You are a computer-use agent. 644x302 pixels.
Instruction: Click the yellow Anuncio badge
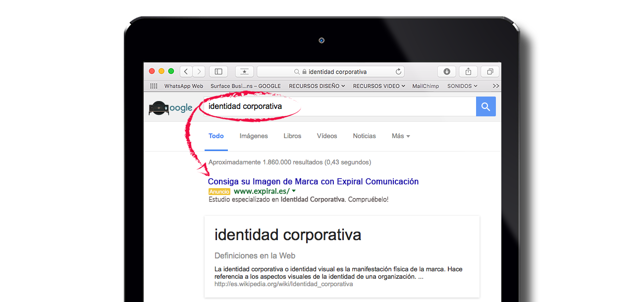219,192
